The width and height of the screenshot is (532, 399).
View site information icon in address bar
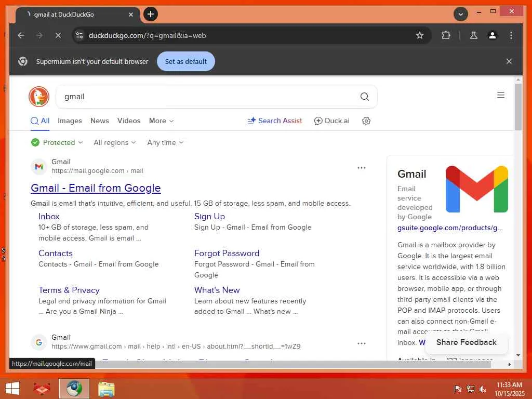pos(79,35)
